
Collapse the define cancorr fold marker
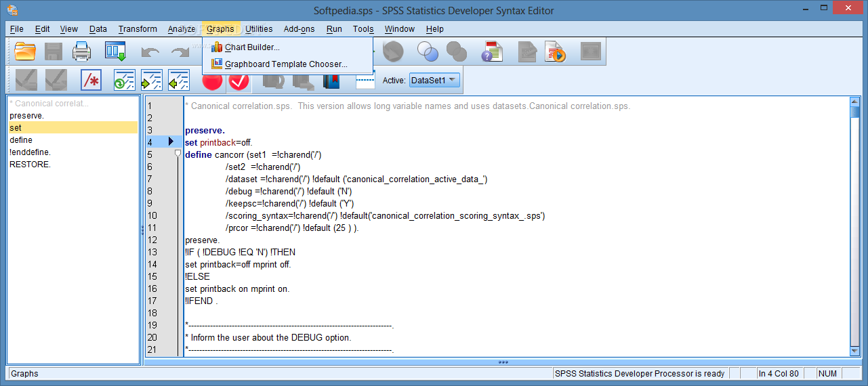coord(178,154)
